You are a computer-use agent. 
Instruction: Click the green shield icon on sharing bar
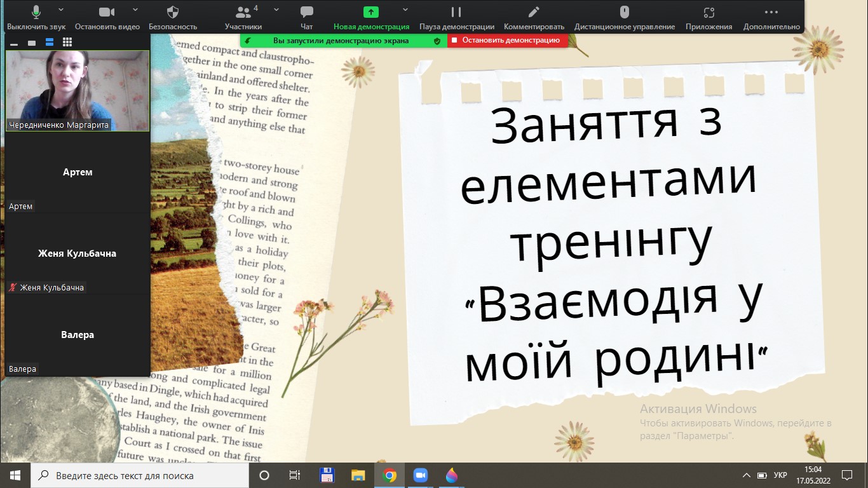pyautogui.click(x=437, y=41)
